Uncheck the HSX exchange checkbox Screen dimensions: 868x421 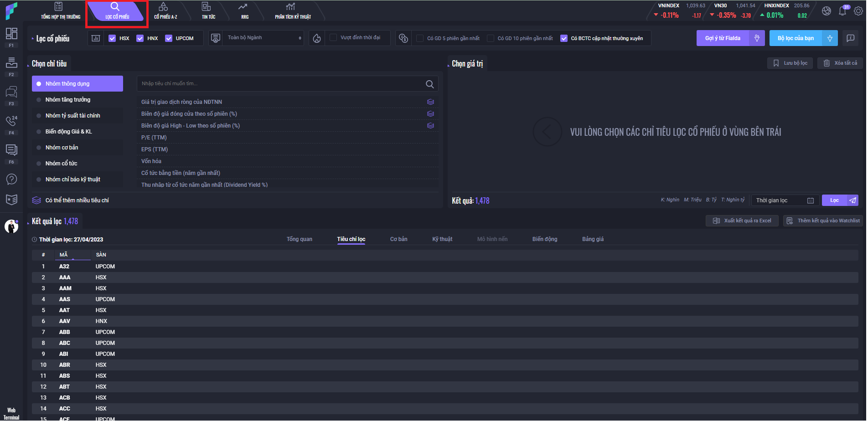112,38
